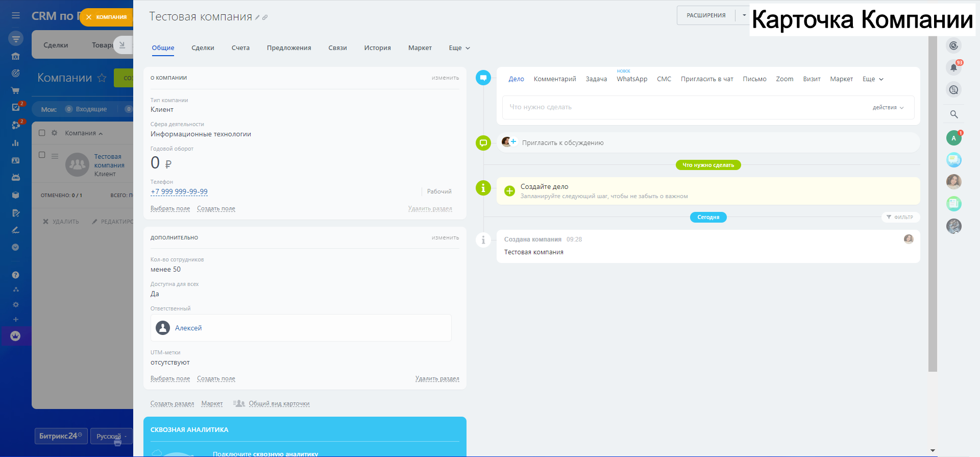Click the vertical scrollbar of the card

[x=933, y=204]
